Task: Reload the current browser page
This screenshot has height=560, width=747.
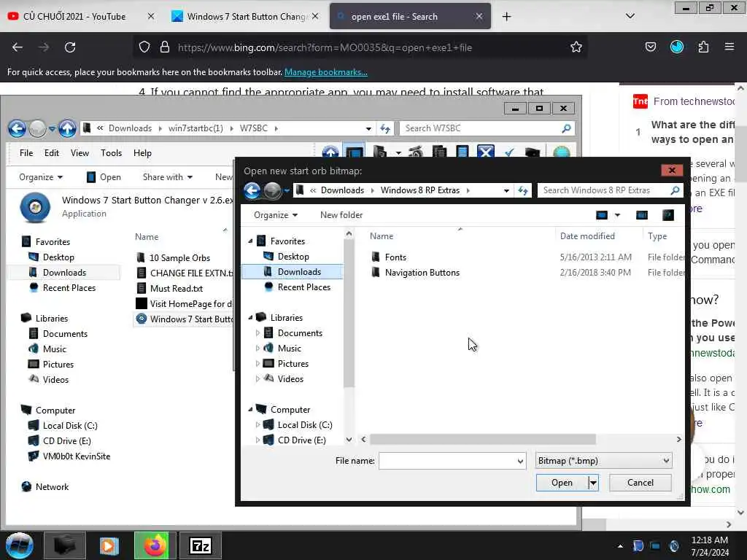Action: 70,47
